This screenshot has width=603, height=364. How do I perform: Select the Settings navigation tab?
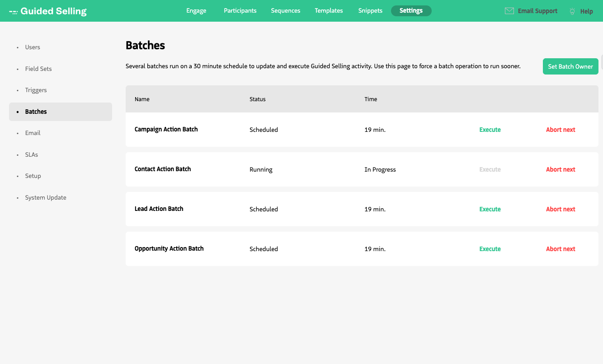[411, 10]
